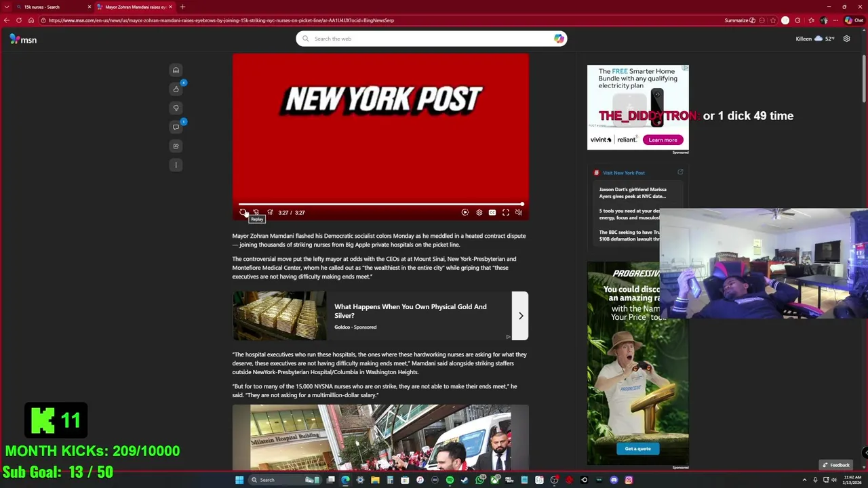Click the autoplay next video icon
The width and height of the screenshot is (868, 488).
pyautogui.click(x=465, y=213)
